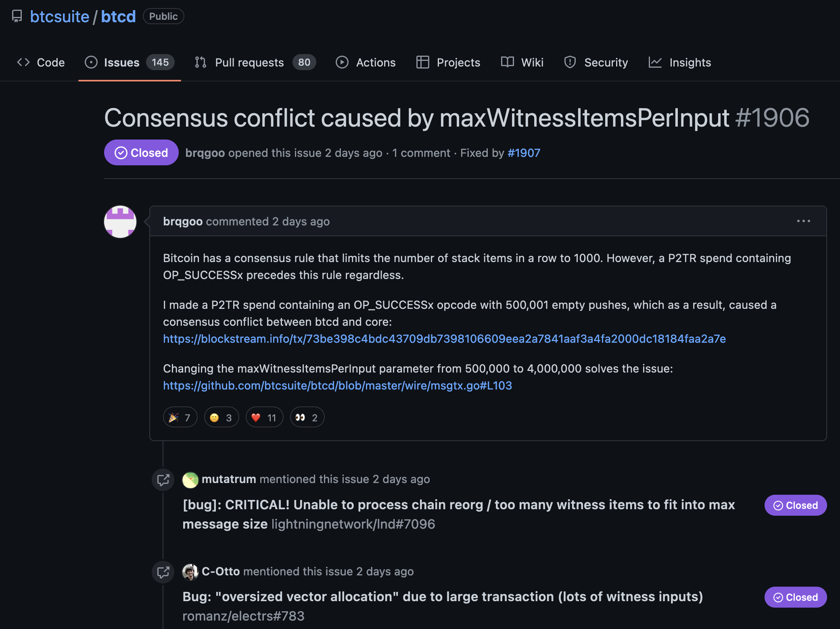Click brqgoo's avatar thumbnail

[120, 222]
